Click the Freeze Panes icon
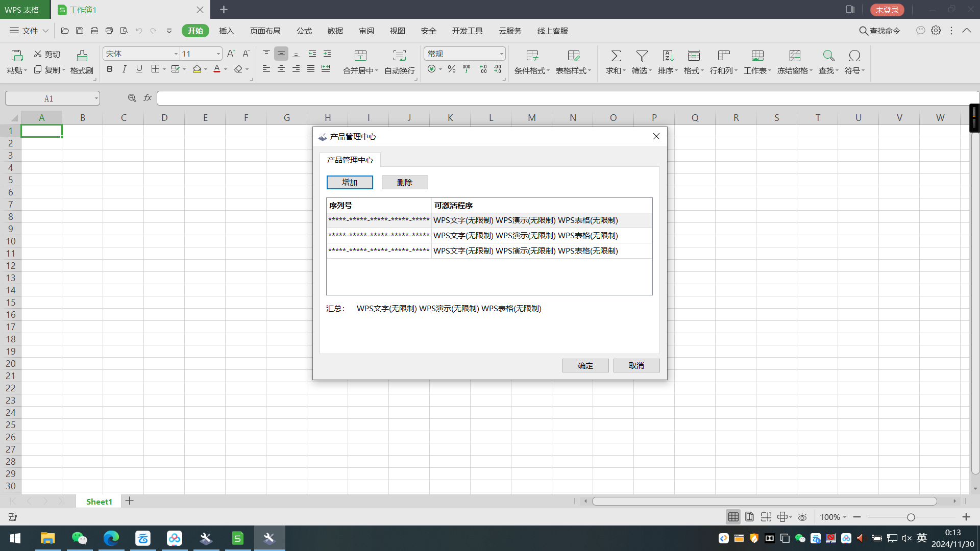Viewport: 980px width, 551px height. (x=795, y=56)
